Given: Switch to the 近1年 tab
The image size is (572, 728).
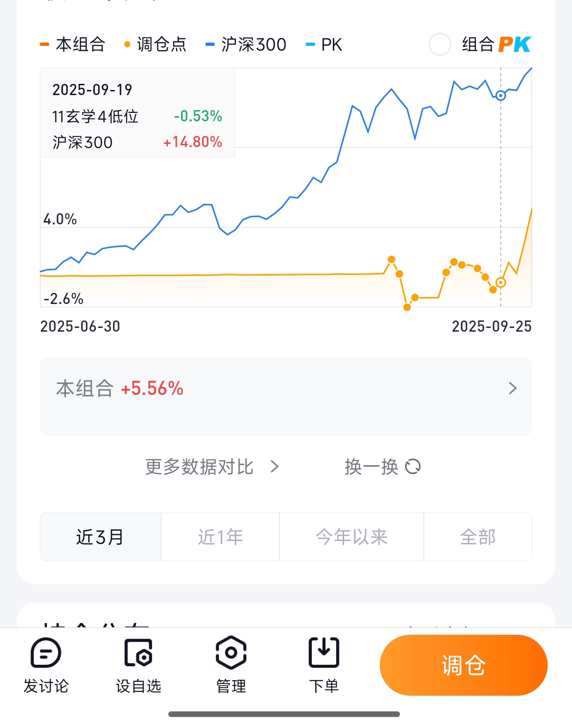Looking at the screenshot, I should pos(220,537).
